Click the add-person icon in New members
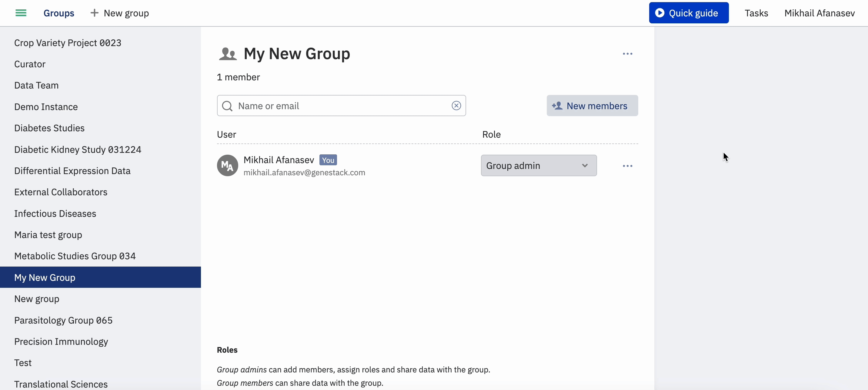The width and height of the screenshot is (868, 390). point(557,106)
